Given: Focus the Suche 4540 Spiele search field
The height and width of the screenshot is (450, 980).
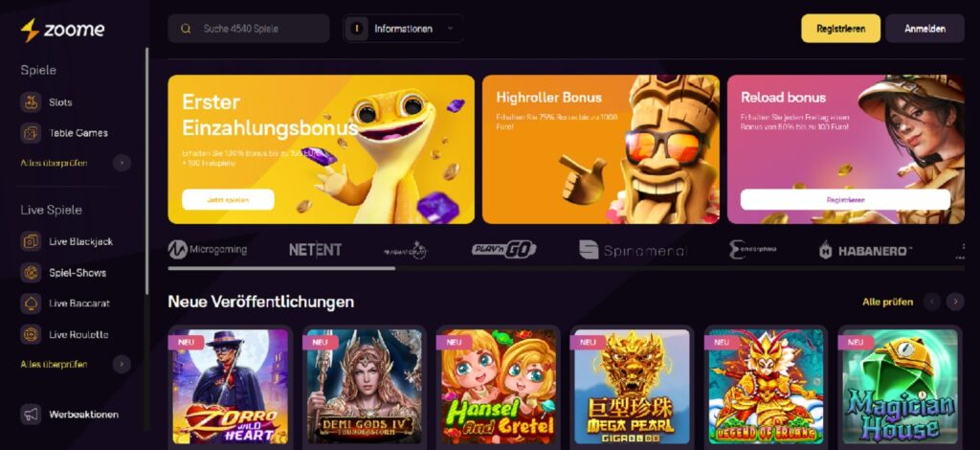Looking at the screenshot, I should coord(249,28).
